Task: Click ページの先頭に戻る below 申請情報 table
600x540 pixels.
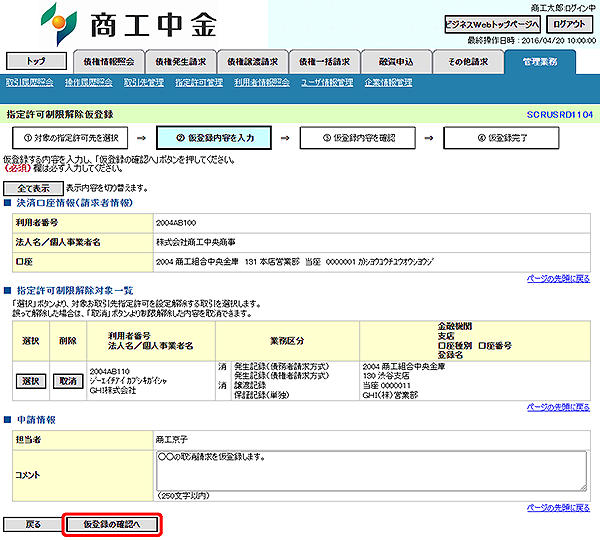Action: 558,507
